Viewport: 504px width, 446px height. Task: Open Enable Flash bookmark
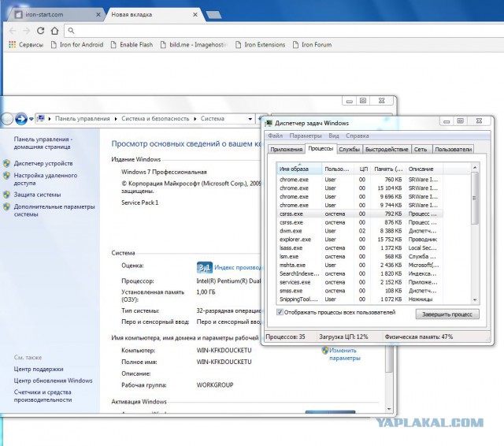pos(132,45)
